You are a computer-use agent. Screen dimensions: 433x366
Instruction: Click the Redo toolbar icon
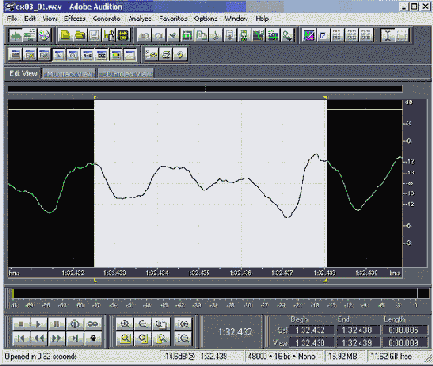point(159,35)
